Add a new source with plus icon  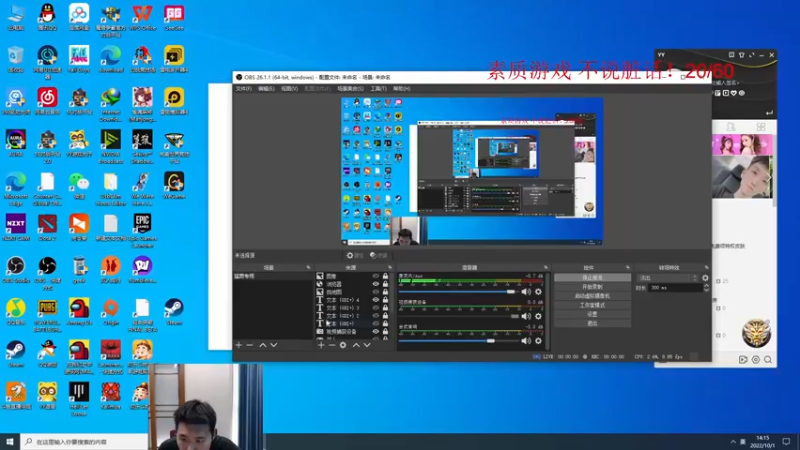[321, 345]
